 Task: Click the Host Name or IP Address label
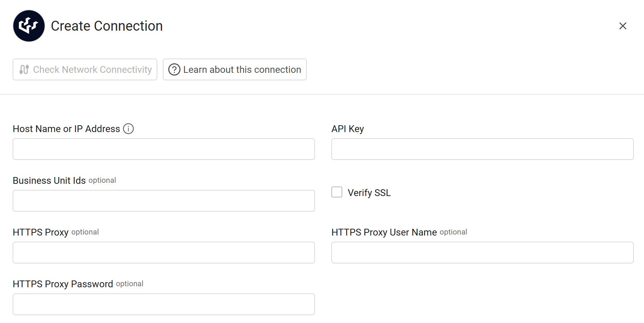[66, 129]
